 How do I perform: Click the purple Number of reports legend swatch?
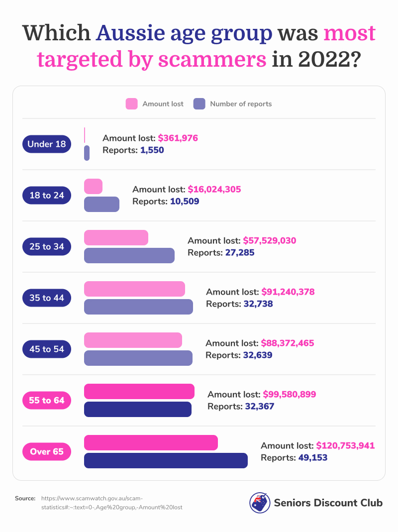click(199, 104)
